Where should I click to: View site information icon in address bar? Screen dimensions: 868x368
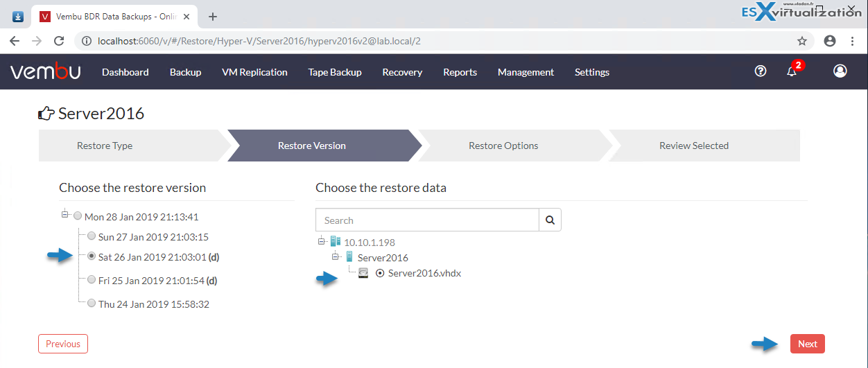86,41
